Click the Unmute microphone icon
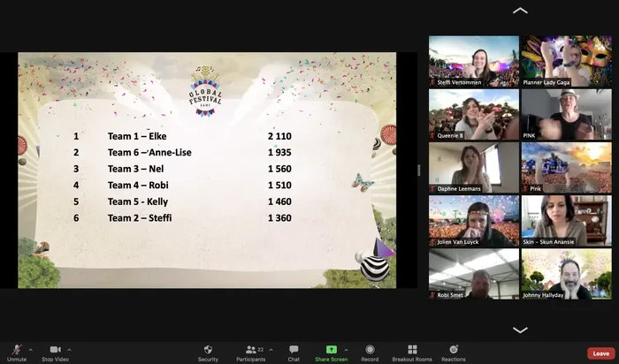Image resolution: width=619 pixels, height=364 pixels. [x=16, y=349]
